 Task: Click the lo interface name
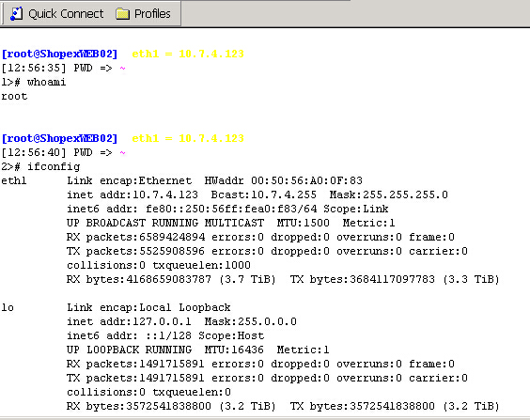[x=8, y=307]
